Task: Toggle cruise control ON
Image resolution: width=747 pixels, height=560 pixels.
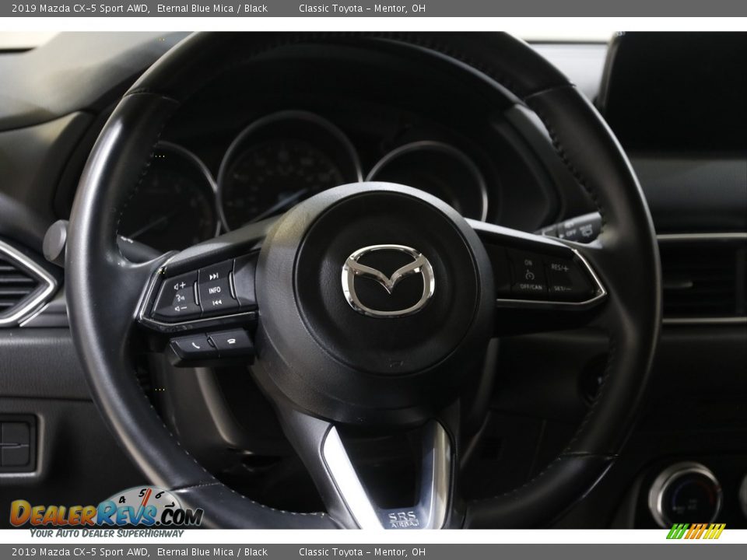Action: tap(528, 263)
